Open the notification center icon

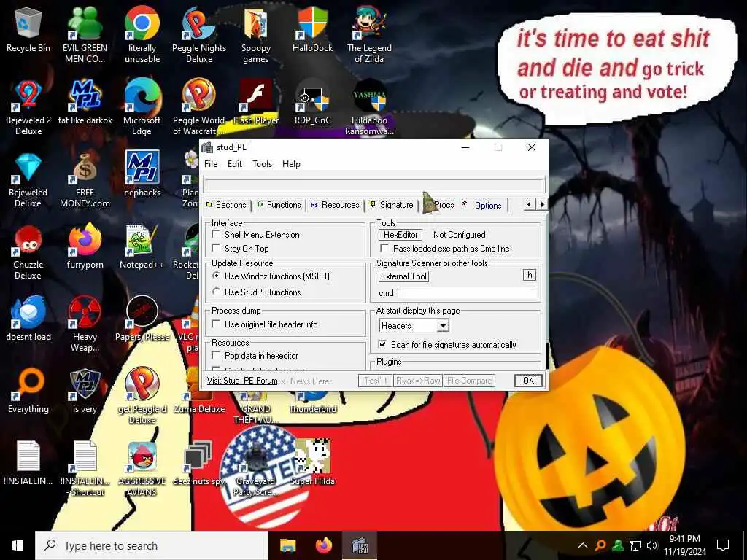coord(723,545)
